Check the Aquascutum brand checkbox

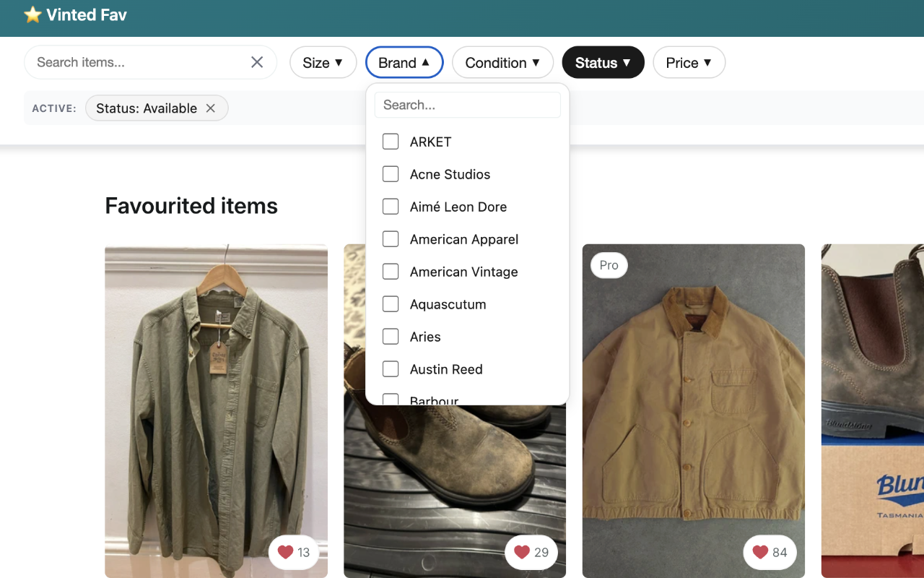point(391,304)
